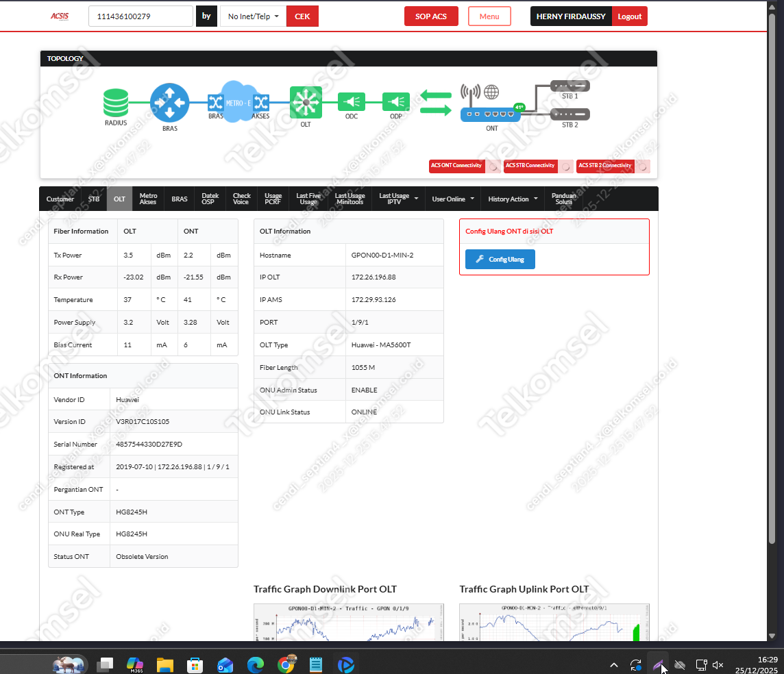Click the red CEK button
The height and width of the screenshot is (674, 784).
click(x=302, y=16)
